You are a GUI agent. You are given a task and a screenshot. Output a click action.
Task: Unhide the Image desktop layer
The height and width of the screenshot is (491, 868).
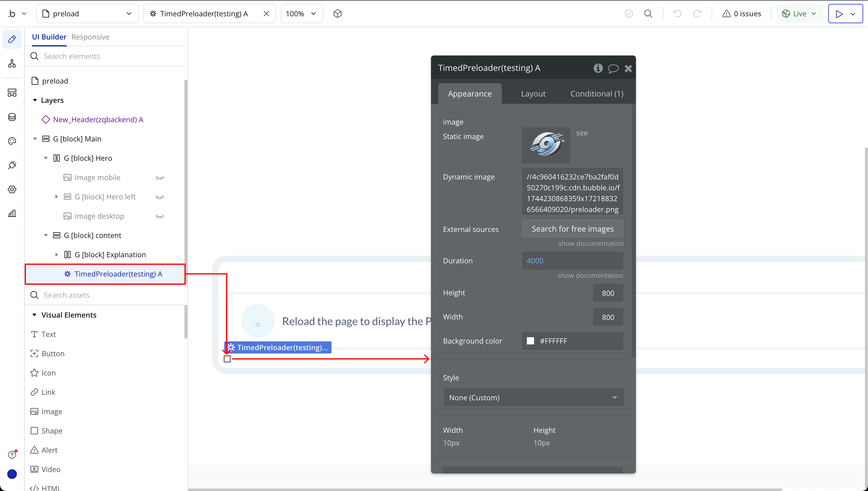pyautogui.click(x=160, y=216)
